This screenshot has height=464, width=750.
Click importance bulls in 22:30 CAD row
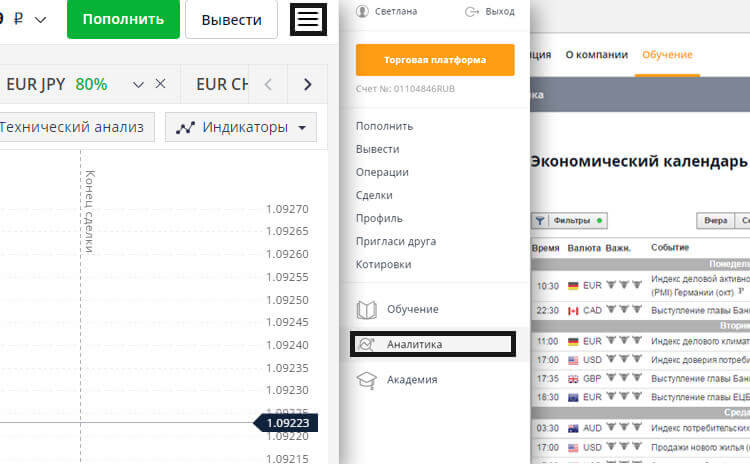(x=624, y=309)
